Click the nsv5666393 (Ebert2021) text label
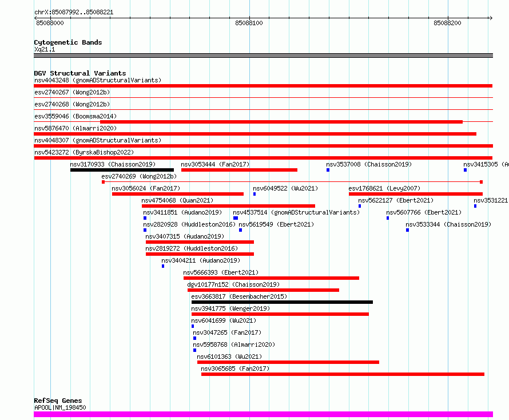Image resolution: width=509 pixels, height=420 pixels. pyautogui.click(x=221, y=272)
